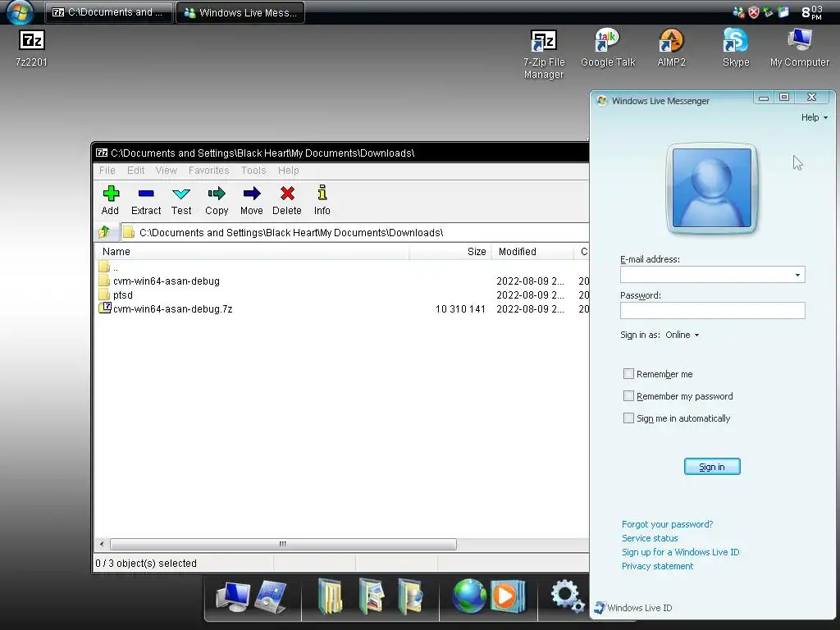Screen dimensions: 840x630
Task: Check Remember my password
Action: click(628, 395)
